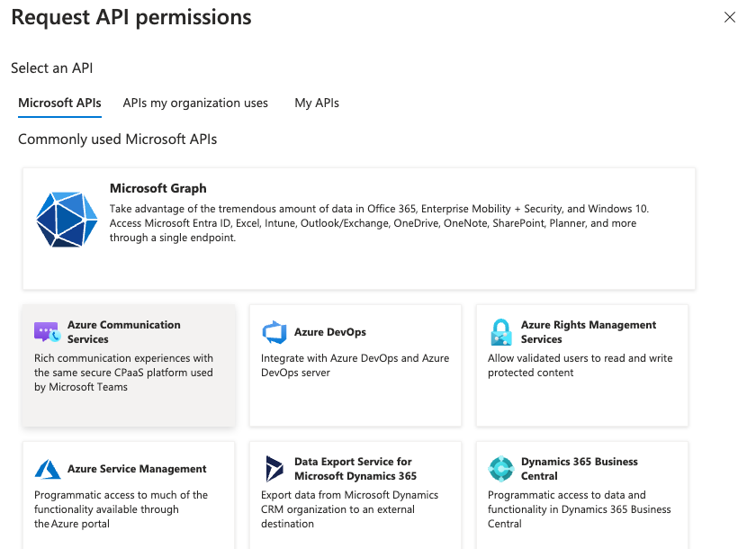
Task: Click the 'Commonly used Microsoft APIs' heading
Action: [118, 139]
